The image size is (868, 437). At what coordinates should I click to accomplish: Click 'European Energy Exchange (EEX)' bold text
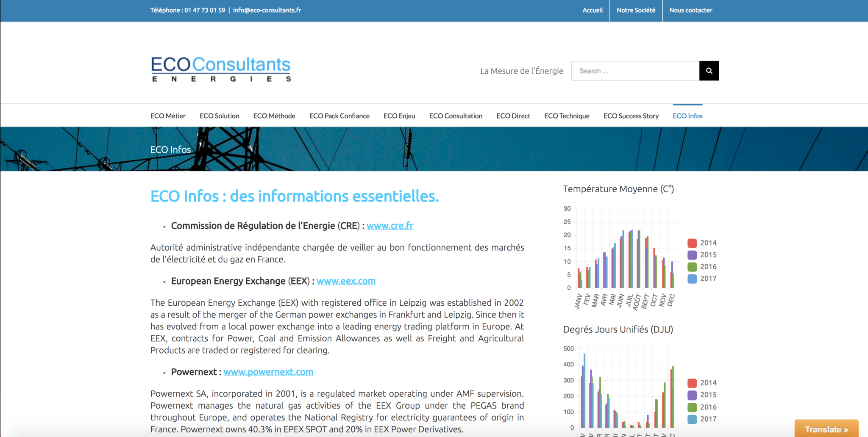point(240,281)
